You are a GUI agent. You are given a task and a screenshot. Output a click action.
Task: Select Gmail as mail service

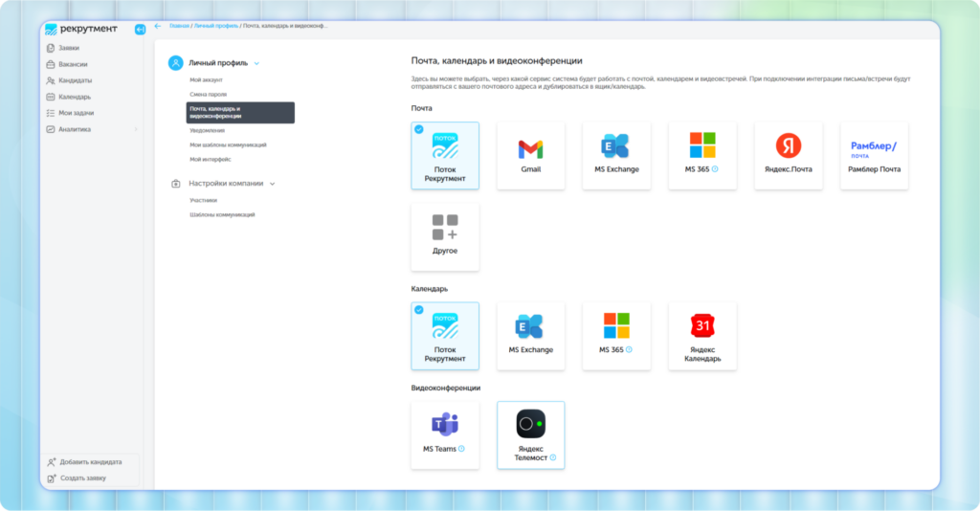[530, 156]
